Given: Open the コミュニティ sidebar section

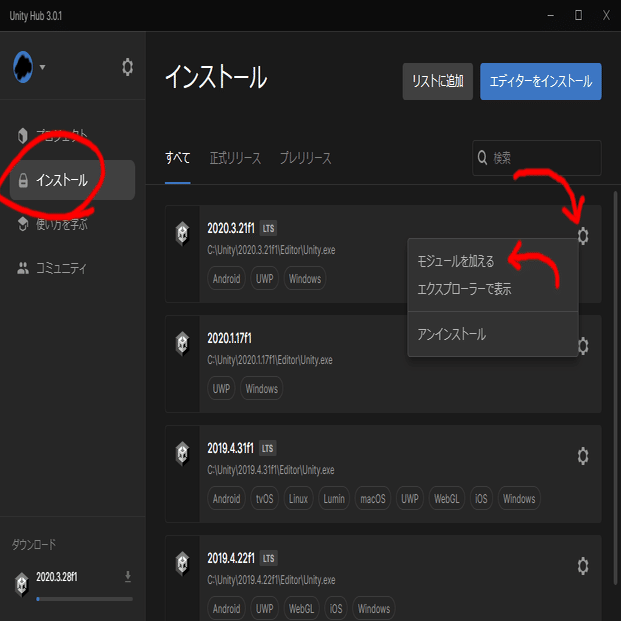Looking at the screenshot, I should point(72,268).
